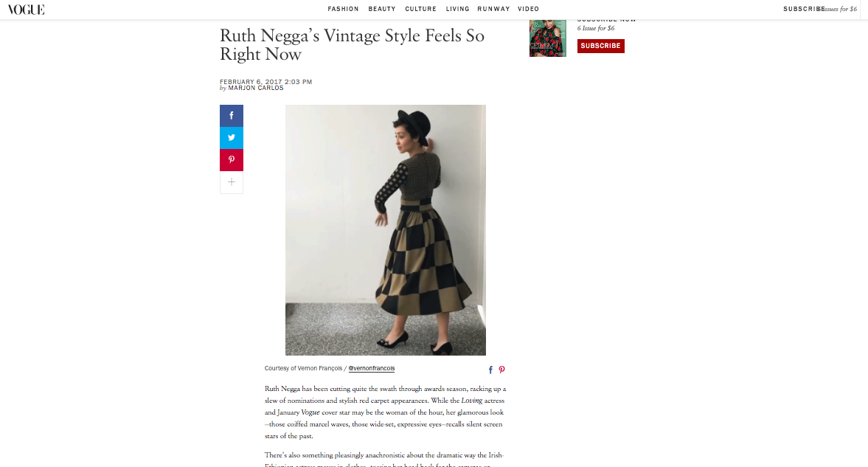The width and height of the screenshot is (868, 467).
Task: Open the Beauty menu section
Action: click(x=382, y=9)
